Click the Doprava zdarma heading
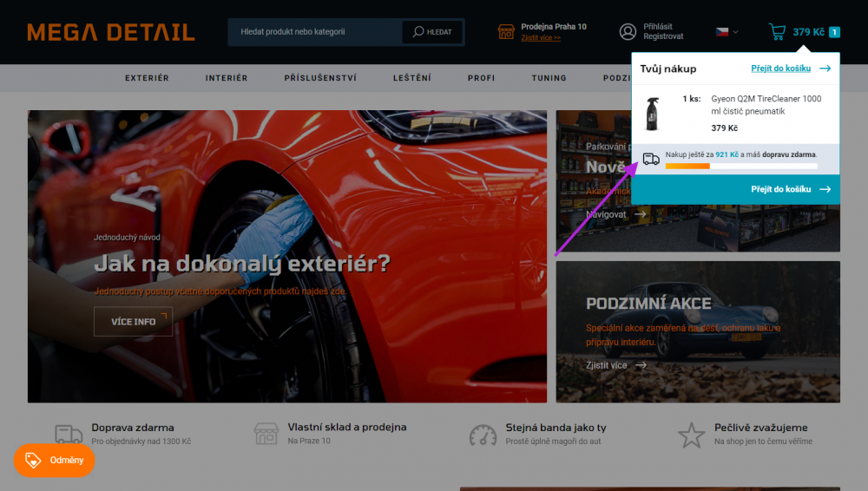868x491 pixels. 133,428
